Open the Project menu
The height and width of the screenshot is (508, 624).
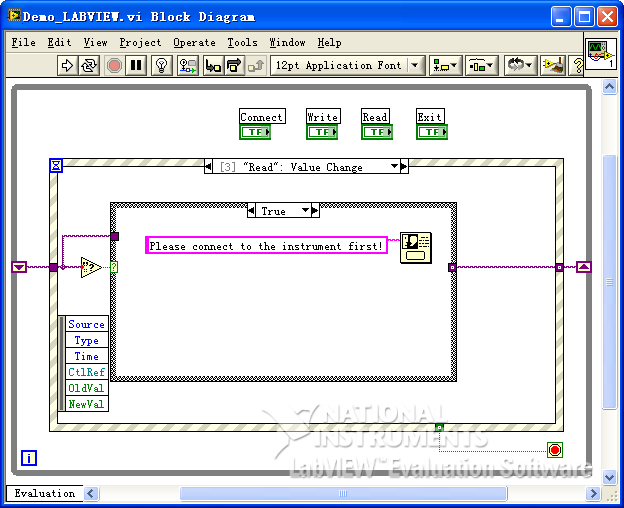pos(140,42)
